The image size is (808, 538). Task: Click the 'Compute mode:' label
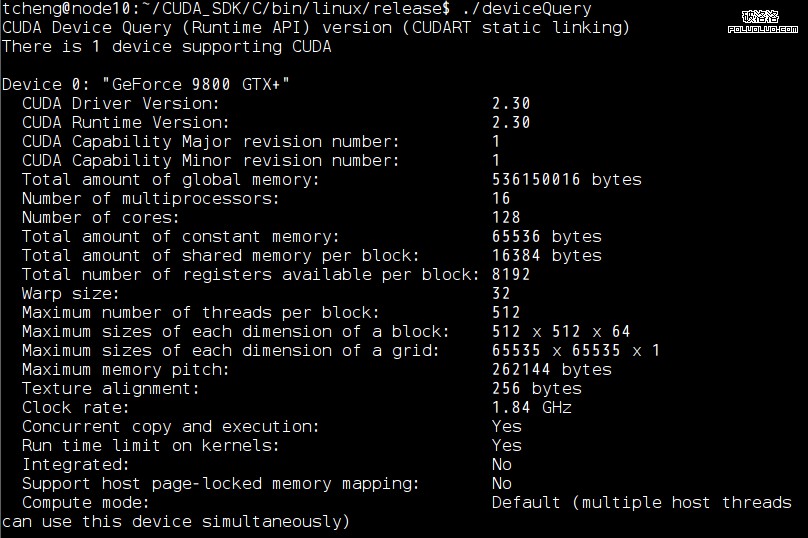(86, 503)
